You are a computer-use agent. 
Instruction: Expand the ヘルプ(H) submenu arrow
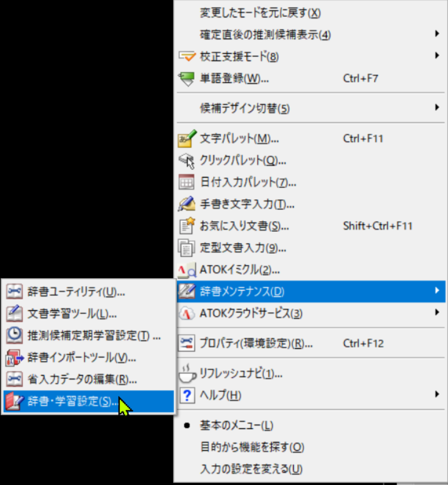437,394
